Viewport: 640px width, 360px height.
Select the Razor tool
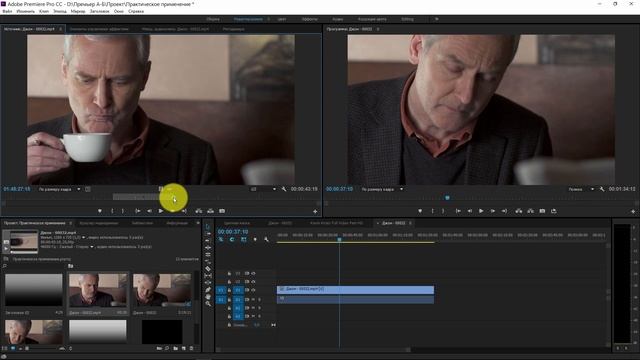pyautogui.click(x=208, y=269)
